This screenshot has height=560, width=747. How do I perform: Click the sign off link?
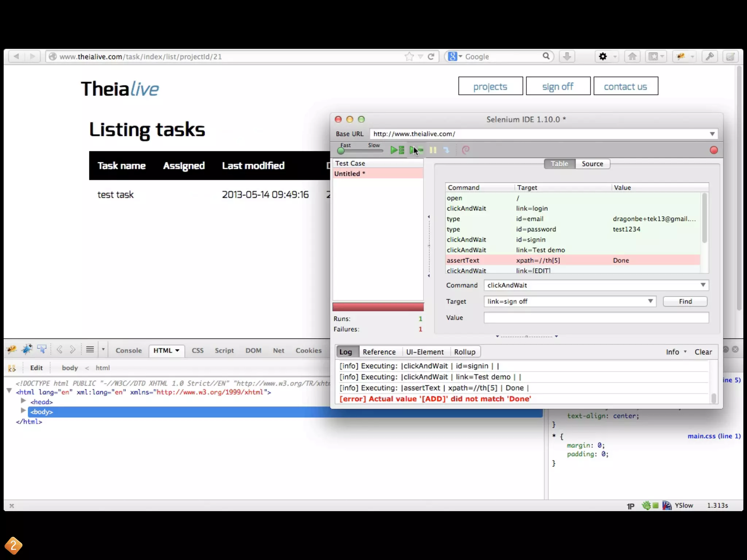(558, 86)
